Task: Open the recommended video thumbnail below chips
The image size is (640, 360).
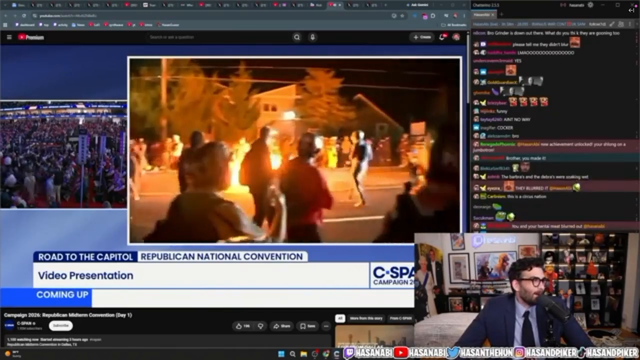Action: pyautogui.click(x=374, y=336)
